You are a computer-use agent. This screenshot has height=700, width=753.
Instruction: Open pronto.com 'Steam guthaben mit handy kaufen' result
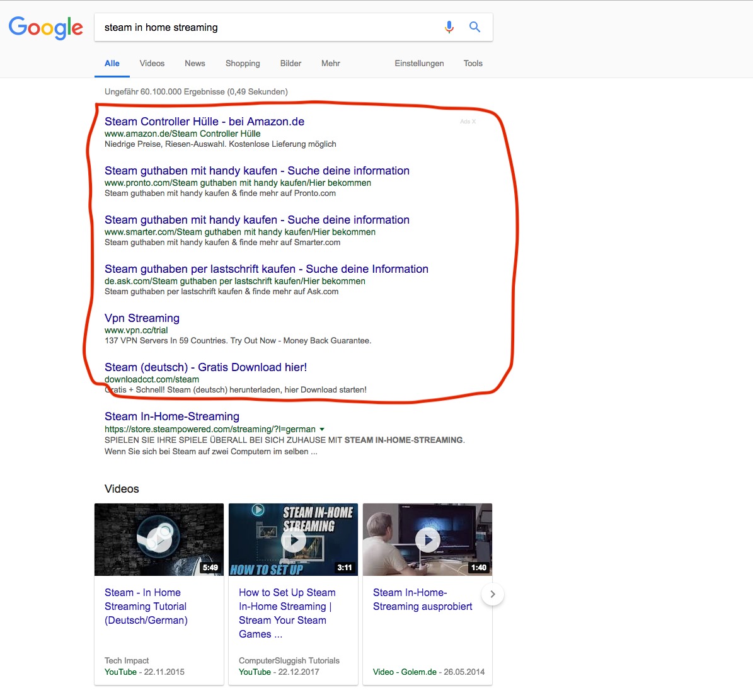click(x=257, y=171)
